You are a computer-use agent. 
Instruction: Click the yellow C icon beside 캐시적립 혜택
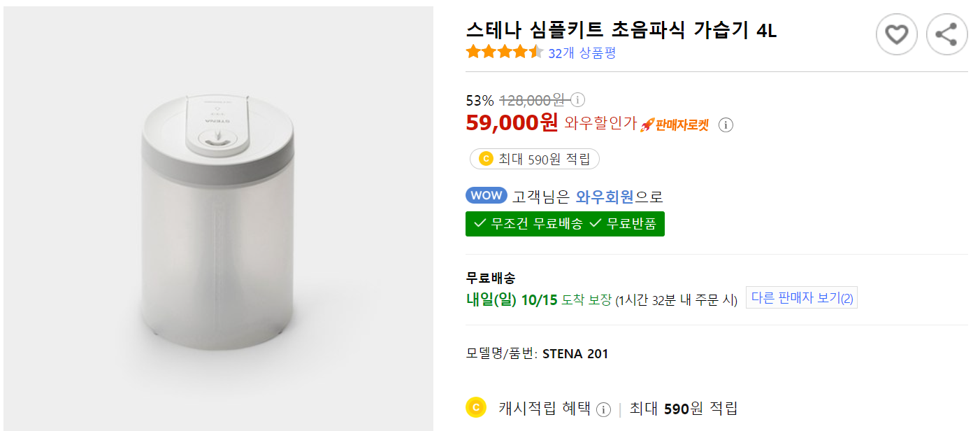coord(476,408)
